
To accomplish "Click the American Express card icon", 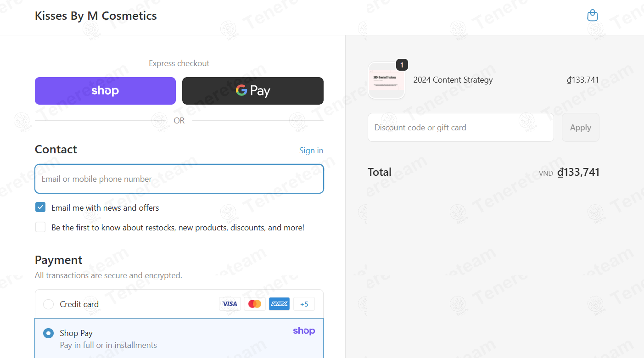I will pyautogui.click(x=279, y=304).
